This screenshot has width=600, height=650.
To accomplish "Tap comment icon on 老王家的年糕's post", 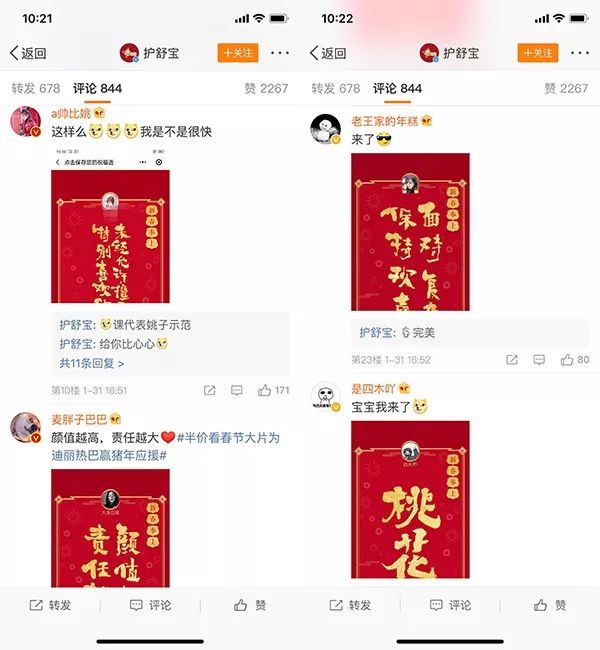I will click(539, 359).
